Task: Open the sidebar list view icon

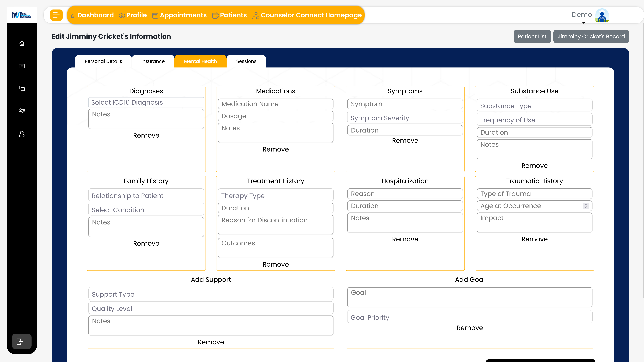Action: point(22,66)
